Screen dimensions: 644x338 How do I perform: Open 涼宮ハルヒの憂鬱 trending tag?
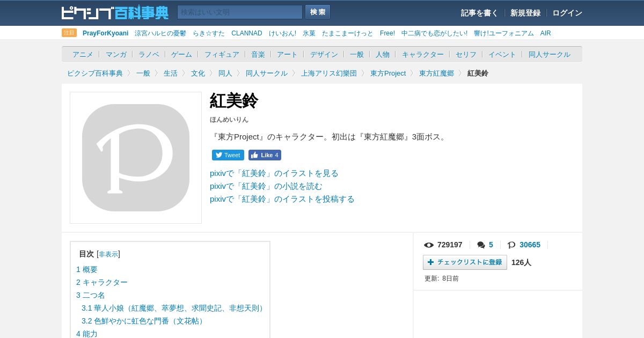pos(160,33)
